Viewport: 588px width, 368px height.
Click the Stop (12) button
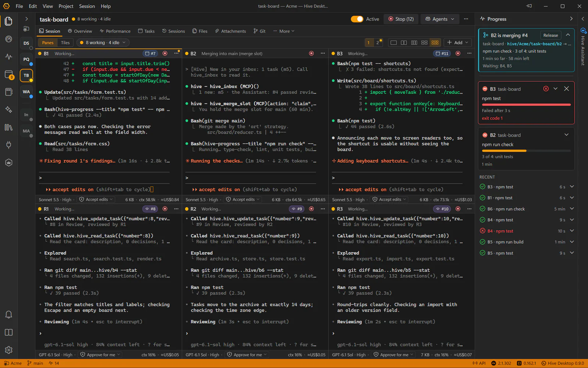(x=401, y=19)
